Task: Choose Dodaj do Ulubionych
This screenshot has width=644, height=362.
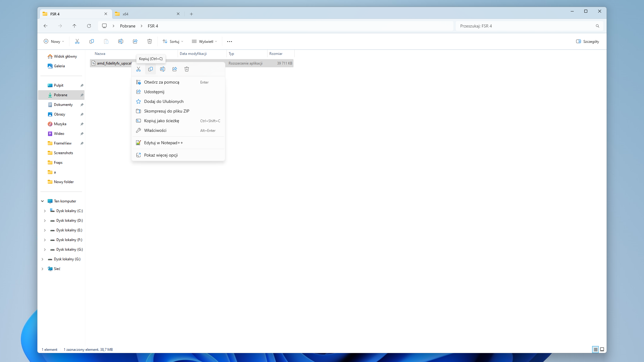Action: [x=178, y=101]
